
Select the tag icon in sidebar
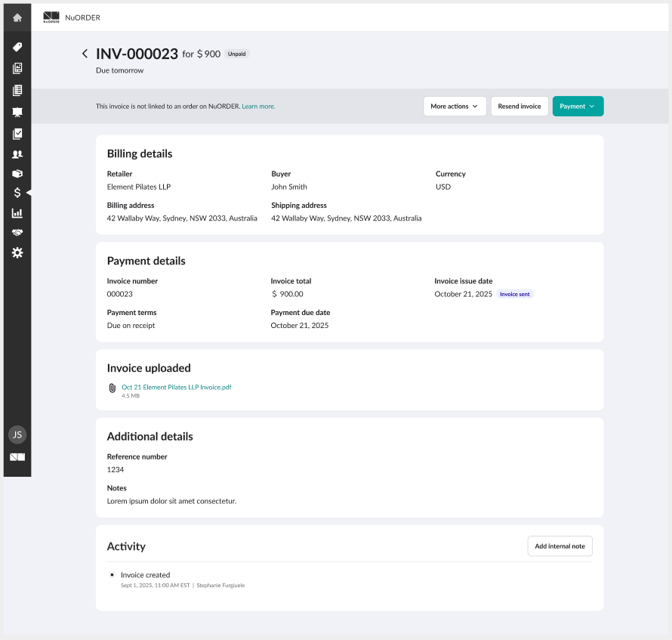pyautogui.click(x=17, y=47)
